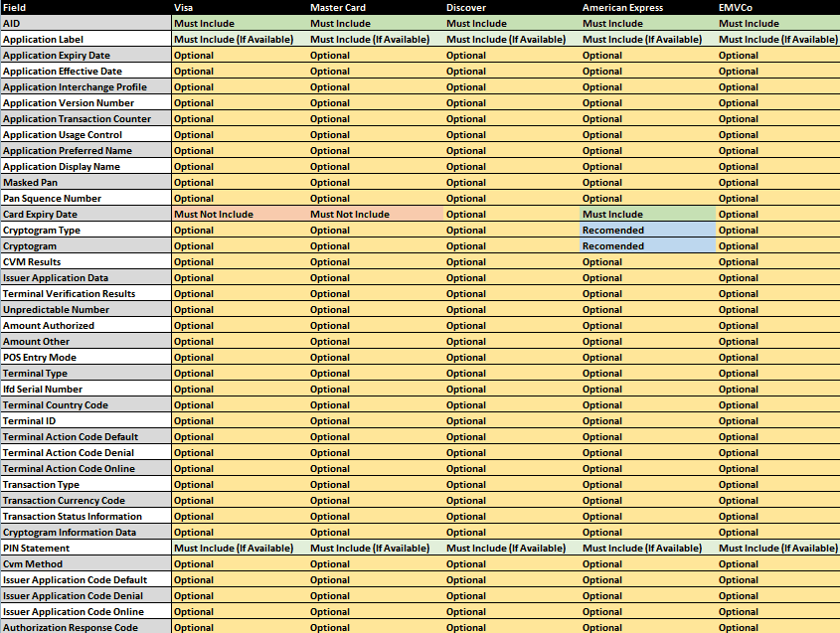Image resolution: width=840 pixels, height=633 pixels.
Task: Select Visa's Must Include cell for AID
Action: click(x=240, y=23)
